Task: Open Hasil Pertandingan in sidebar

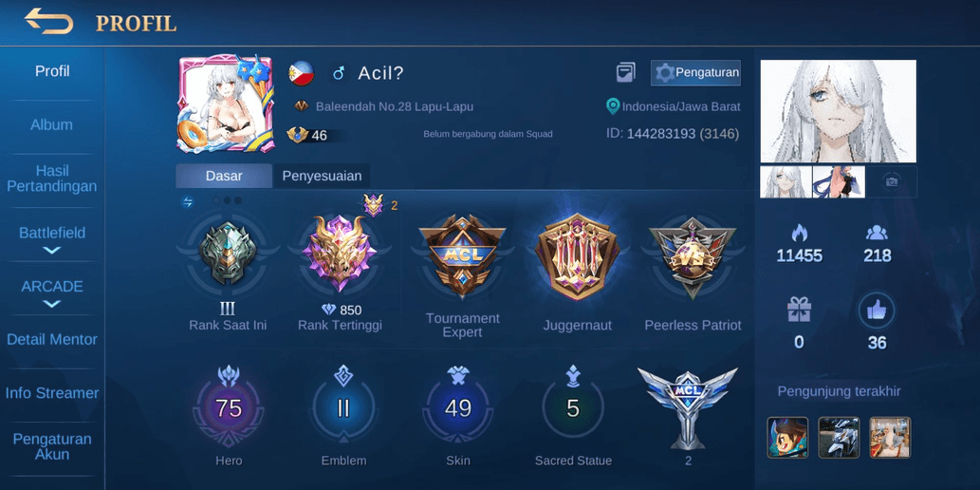Action: 52,179
